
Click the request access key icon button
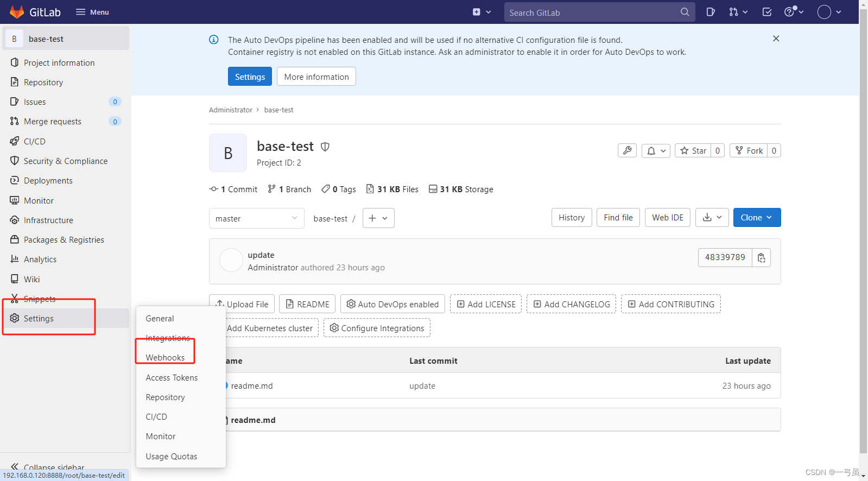tap(627, 150)
